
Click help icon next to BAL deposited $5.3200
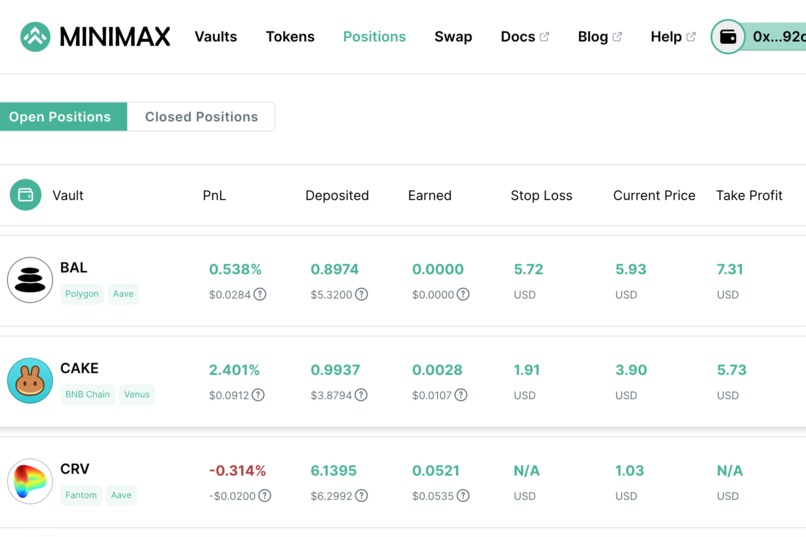(x=362, y=294)
